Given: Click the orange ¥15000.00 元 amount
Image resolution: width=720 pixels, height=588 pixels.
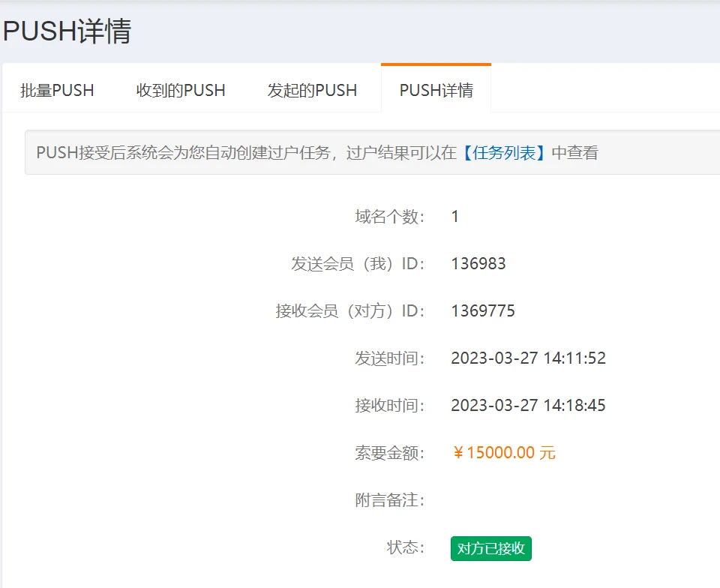Looking at the screenshot, I should [x=504, y=453].
